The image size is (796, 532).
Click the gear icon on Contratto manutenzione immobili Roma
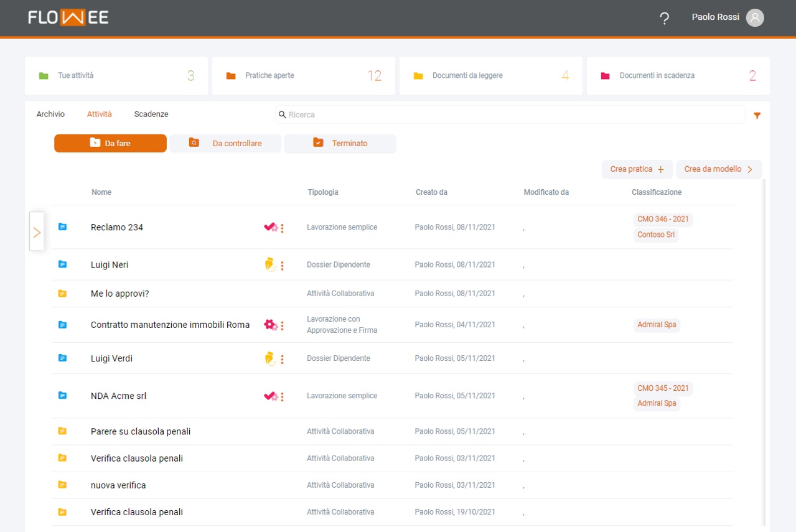pyautogui.click(x=271, y=325)
